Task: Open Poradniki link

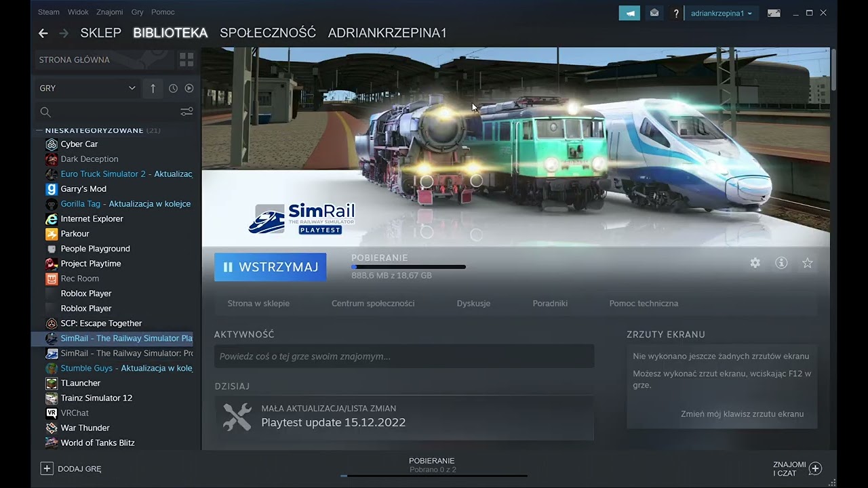Action: tap(550, 304)
